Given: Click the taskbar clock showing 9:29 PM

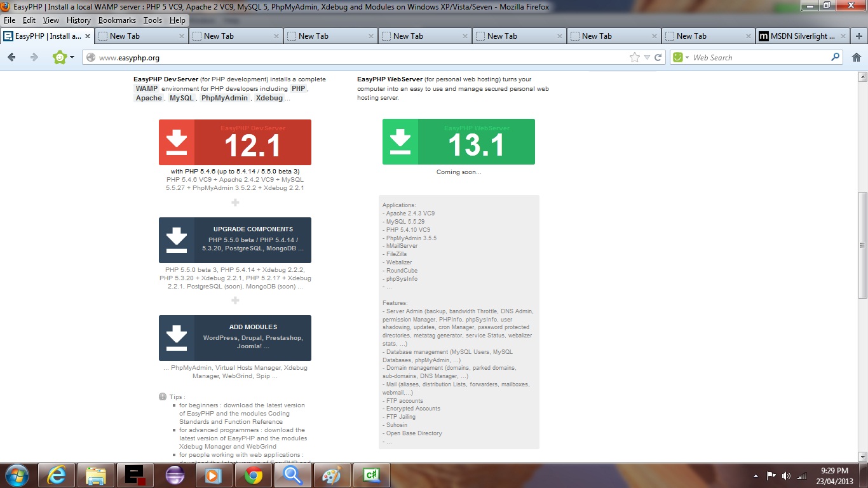Looking at the screenshot, I should (835, 475).
